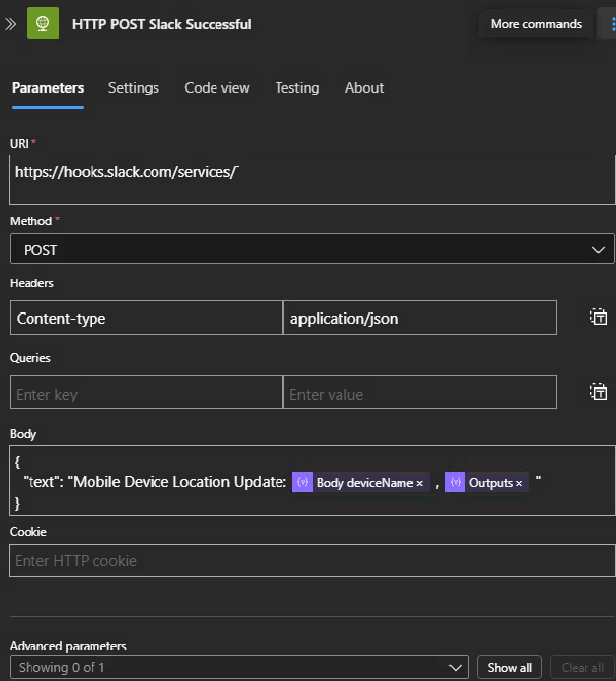Click the green HTTP action icon

click(x=42, y=24)
